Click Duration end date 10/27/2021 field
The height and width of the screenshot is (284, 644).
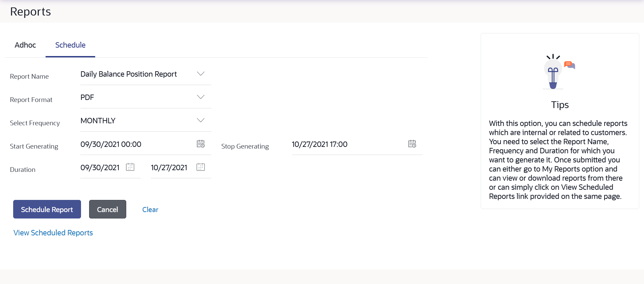[169, 168]
